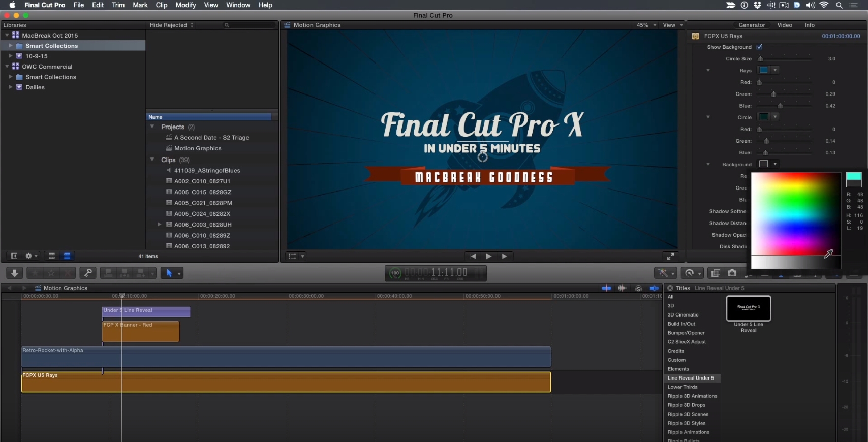Screen dimensions: 868x442
Task: Open the Rays color swatch dropdown arrow
Action: click(x=774, y=70)
